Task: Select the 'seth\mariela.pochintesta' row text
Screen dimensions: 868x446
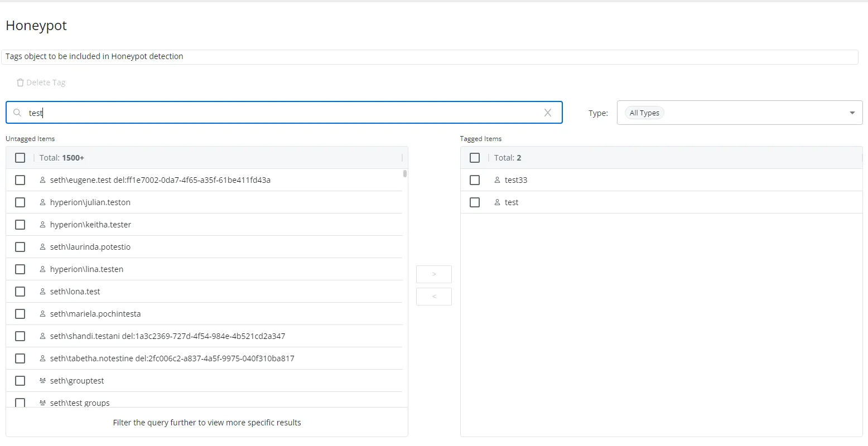Action: click(x=95, y=314)
